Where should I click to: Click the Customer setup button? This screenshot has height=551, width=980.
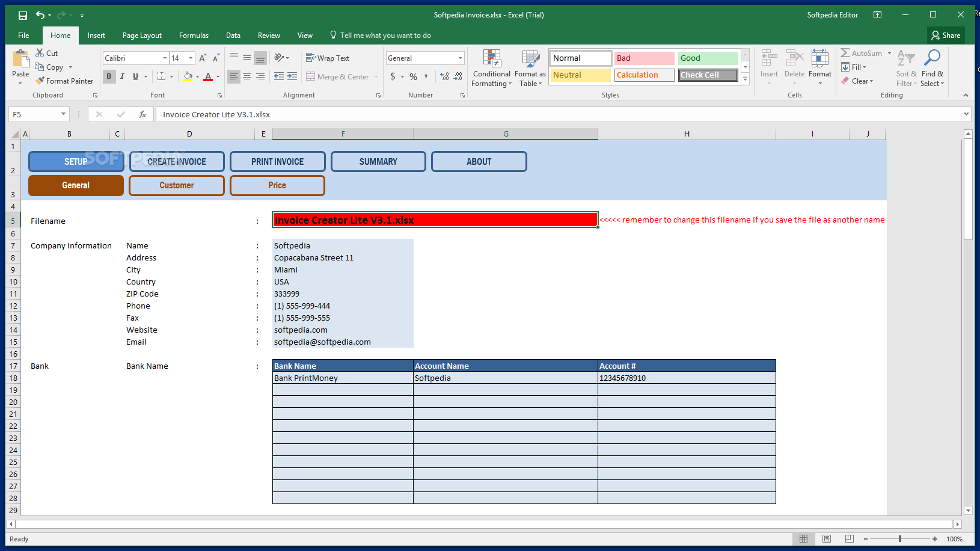177,185
